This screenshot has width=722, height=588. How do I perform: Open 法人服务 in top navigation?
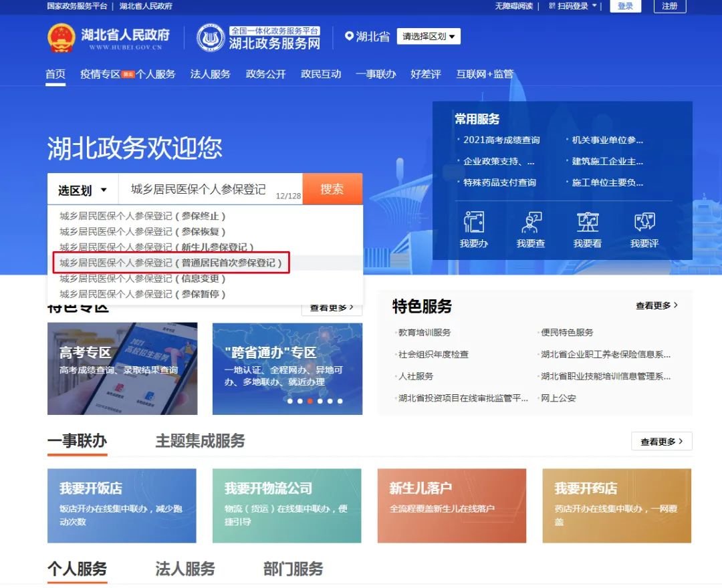(211, 74)
